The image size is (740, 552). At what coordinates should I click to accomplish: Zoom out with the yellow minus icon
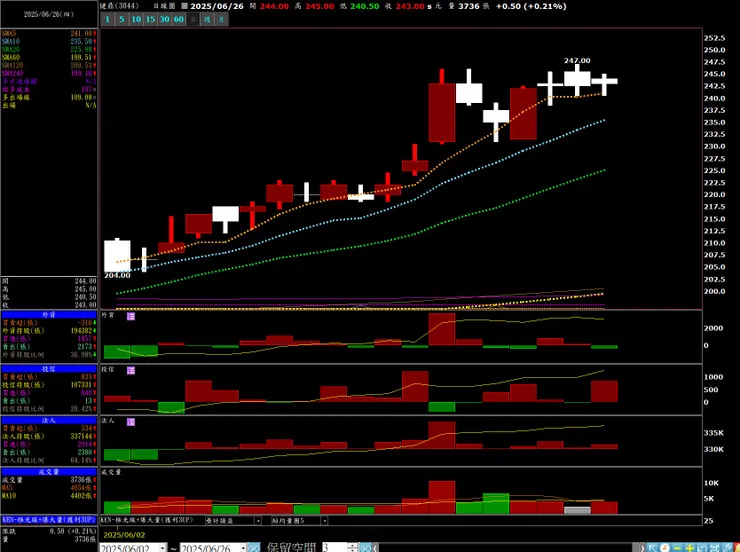[x=677, y=547]
